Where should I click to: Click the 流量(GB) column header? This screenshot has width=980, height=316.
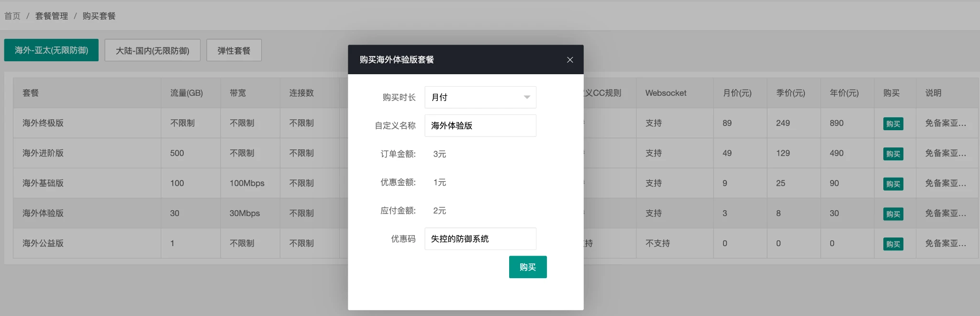tap(186, 93)
